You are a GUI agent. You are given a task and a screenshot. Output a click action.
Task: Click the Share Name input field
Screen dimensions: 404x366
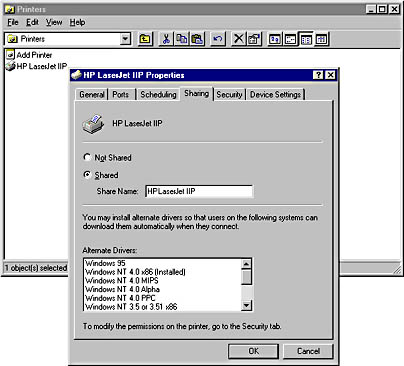tap(199, 191)
